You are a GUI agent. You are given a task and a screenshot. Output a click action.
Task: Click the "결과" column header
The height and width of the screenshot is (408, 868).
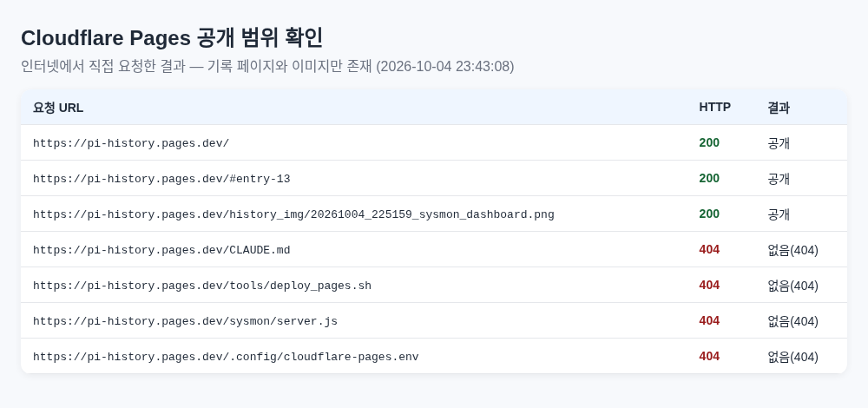coord(779,108)
